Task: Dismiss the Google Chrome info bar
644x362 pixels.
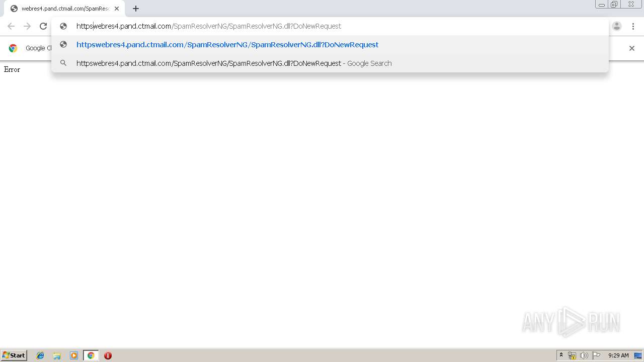Action: [632, 48]
